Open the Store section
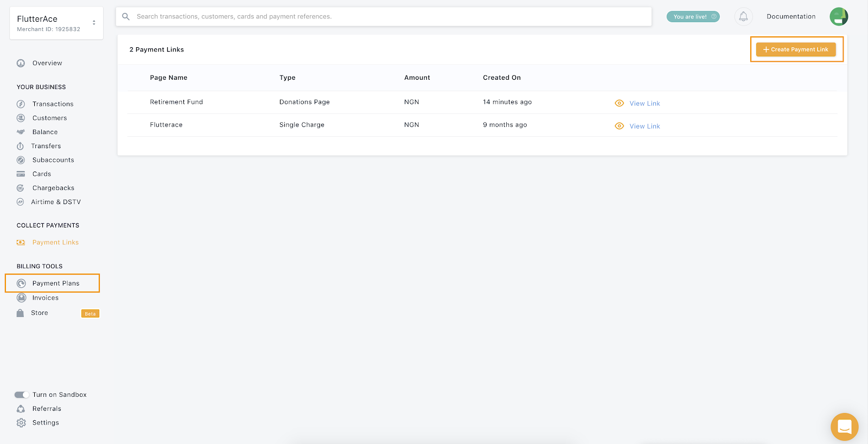This screenshot has height=444, width=868. coord(40,313)
